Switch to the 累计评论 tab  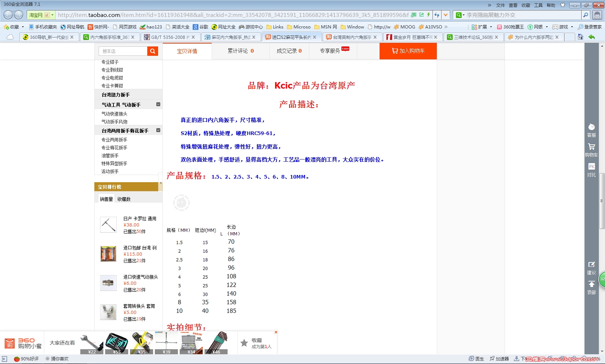[241, 51]
